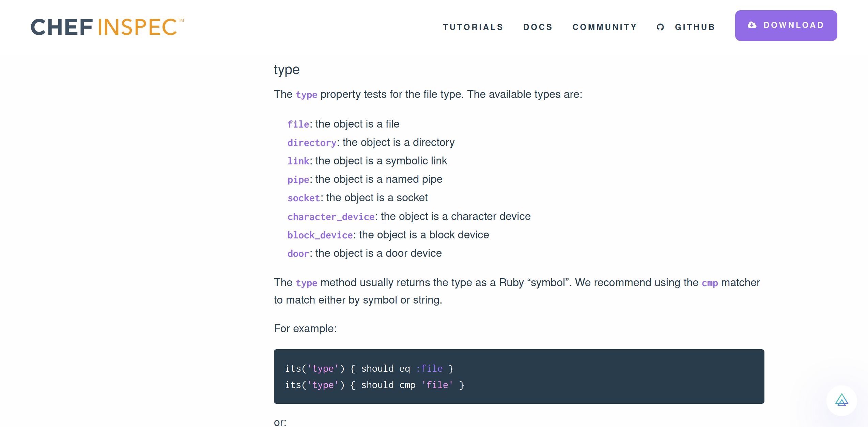Click the cloud download icon
The width and height of the screenshot is (868, 427).
753,25
